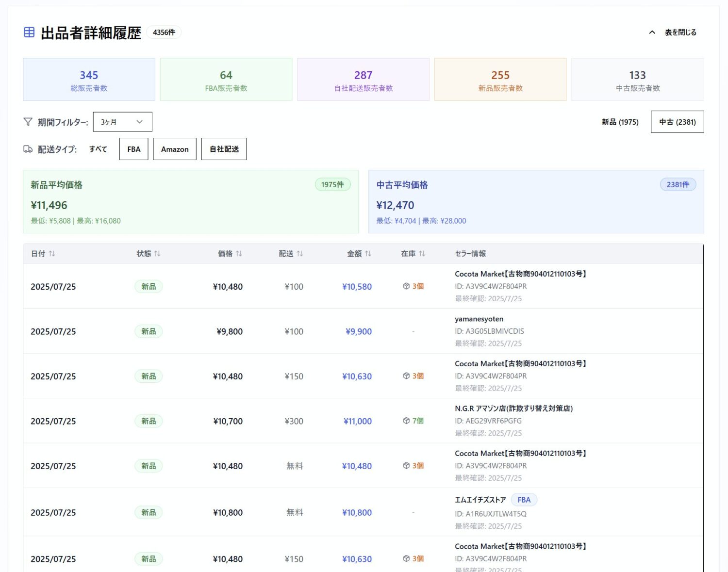Click the box stock icon beside ¥10,580
728x572 pixels.
tap(406, 286)
